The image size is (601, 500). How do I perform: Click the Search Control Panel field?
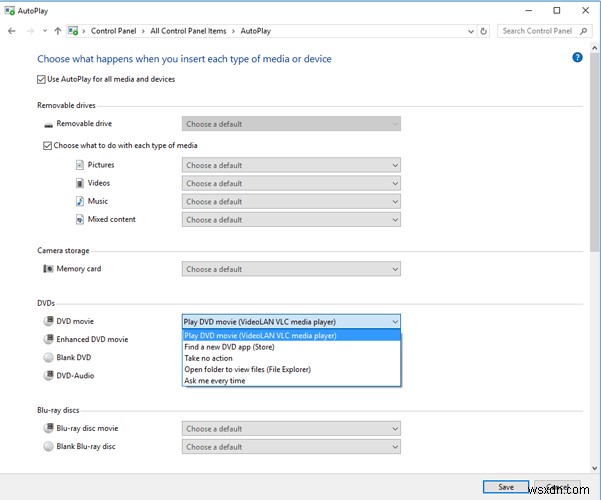[540, 31]
